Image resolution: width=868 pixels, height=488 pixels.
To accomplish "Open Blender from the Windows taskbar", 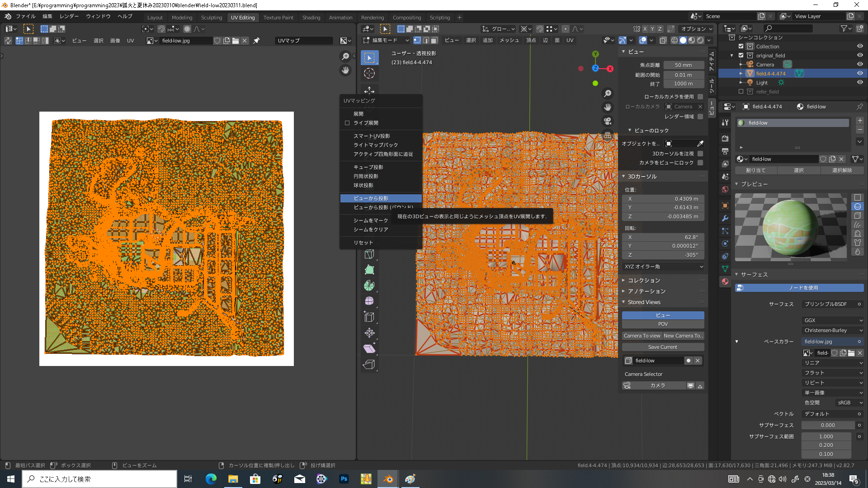I will coord(388,479).
